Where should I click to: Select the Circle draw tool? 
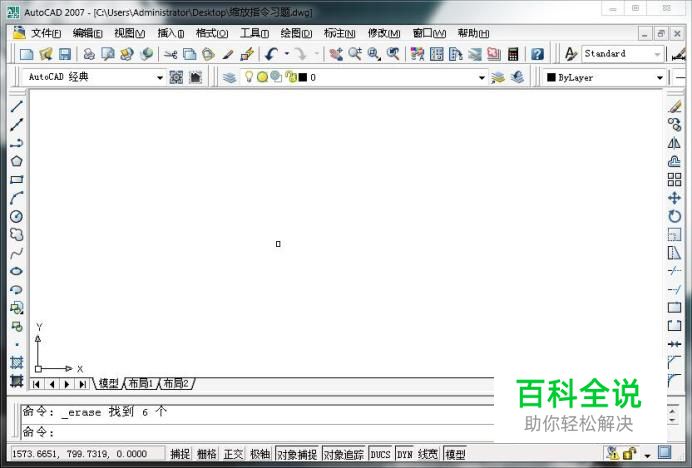click(16, 216)
